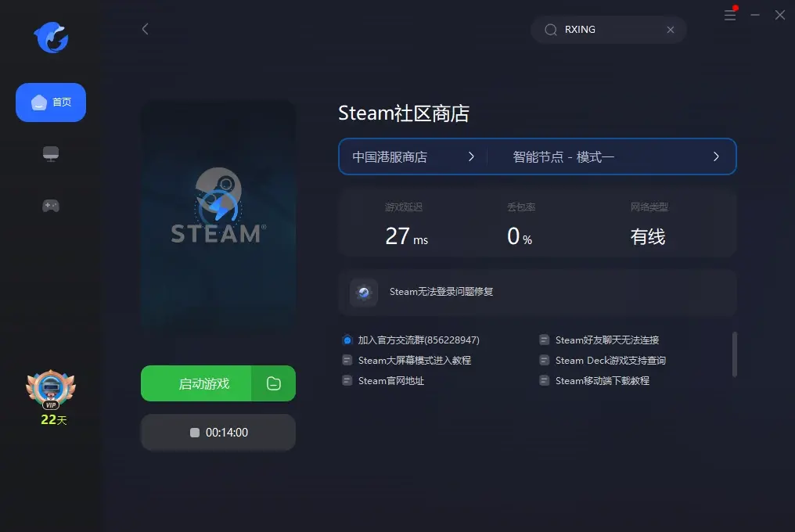Image resolution: width=795 pixels, height=532 pixels.
Task: Open the game folder path icon
Action: (x=274, y=383)
